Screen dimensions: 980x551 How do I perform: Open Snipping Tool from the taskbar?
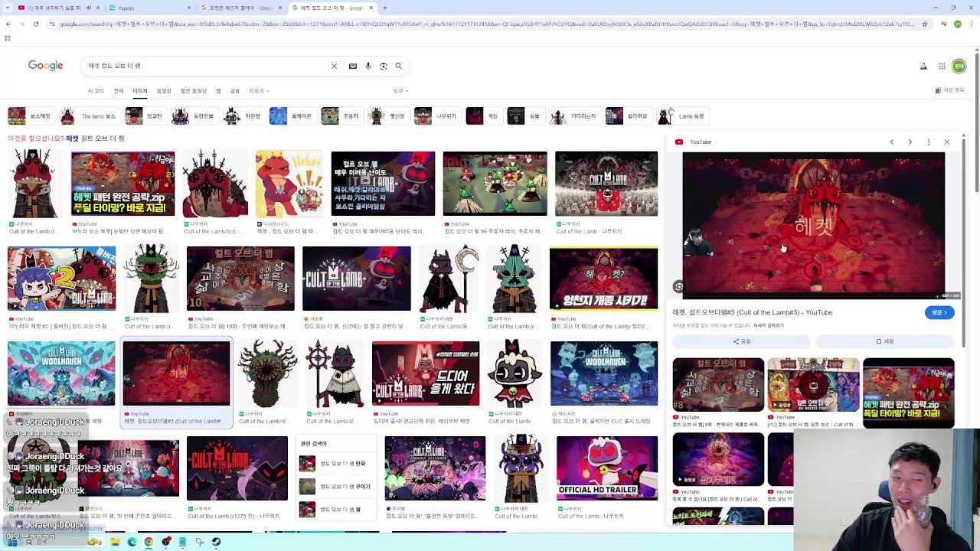[x=199, y=542]
